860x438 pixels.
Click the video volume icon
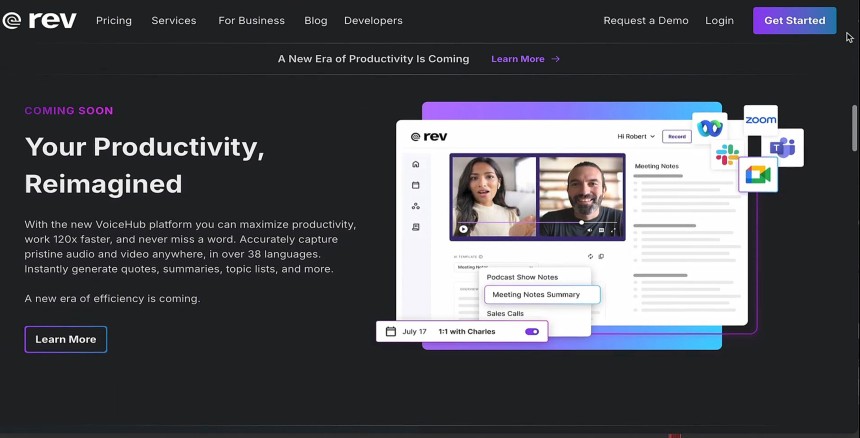tap(590, 230)
